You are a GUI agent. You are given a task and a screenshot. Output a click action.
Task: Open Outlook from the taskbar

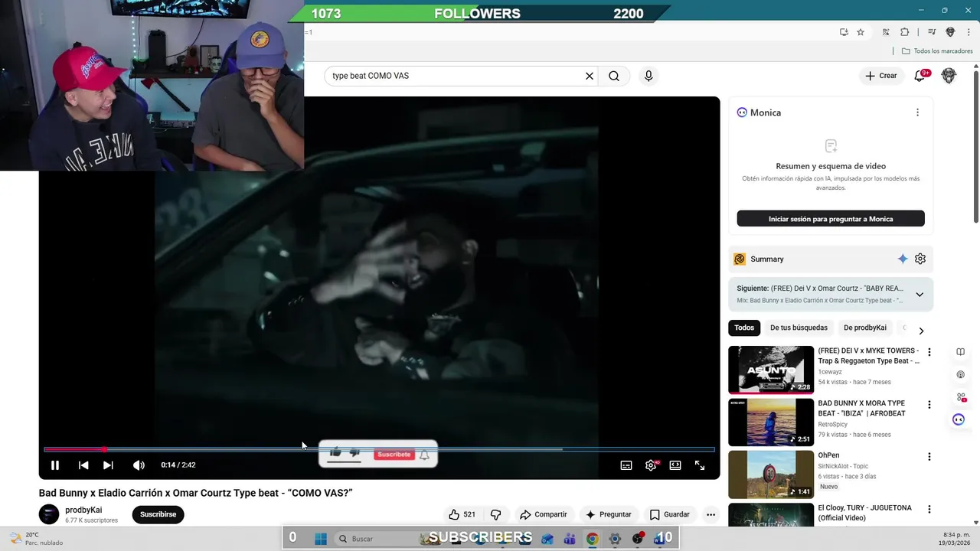[x=547, y=539]
